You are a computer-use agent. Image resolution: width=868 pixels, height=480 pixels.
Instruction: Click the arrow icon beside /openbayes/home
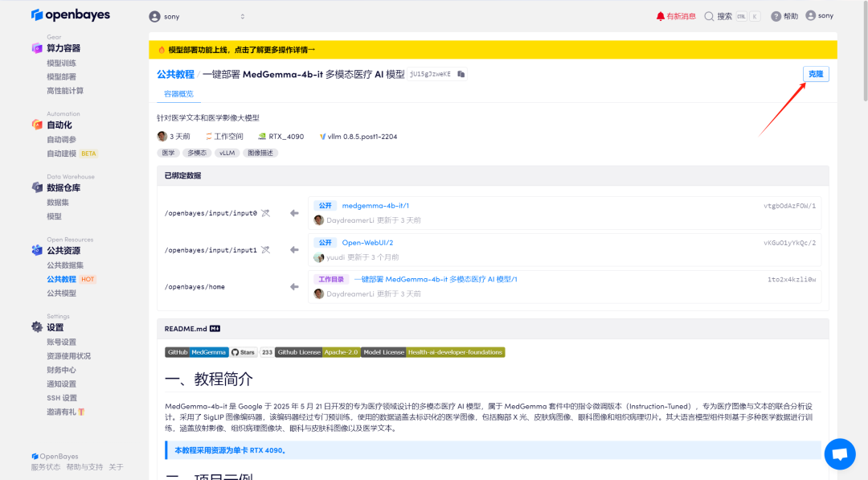tap(294, 287)
